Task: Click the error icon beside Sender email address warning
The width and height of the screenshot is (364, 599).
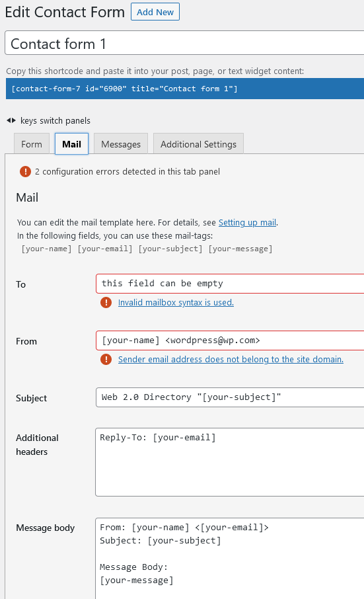Action: (x=106, y=360)
